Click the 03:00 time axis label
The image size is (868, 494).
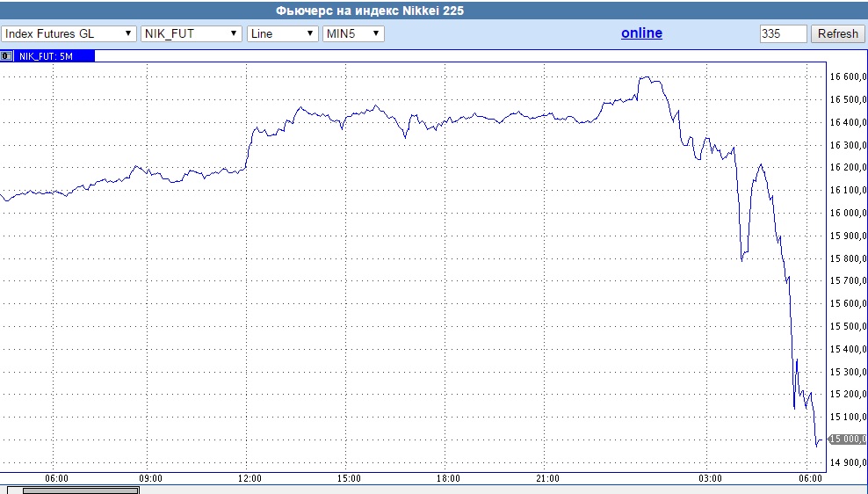[x=711, y=478]
